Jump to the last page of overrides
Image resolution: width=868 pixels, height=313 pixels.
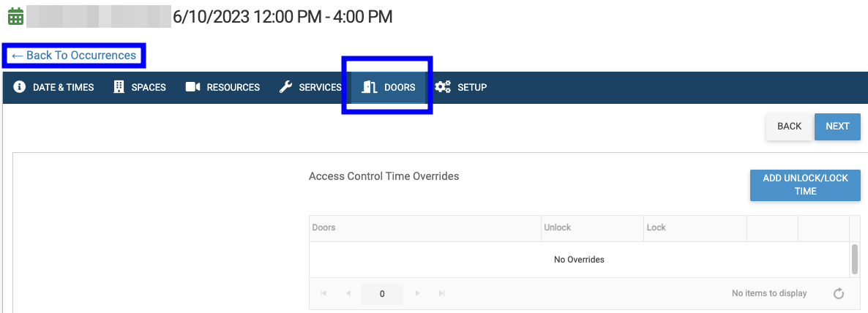(x=441, y=293)
